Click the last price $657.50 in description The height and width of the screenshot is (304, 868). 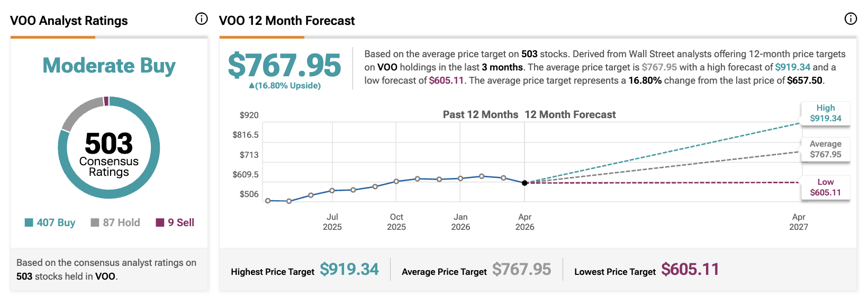pos(804,81)
